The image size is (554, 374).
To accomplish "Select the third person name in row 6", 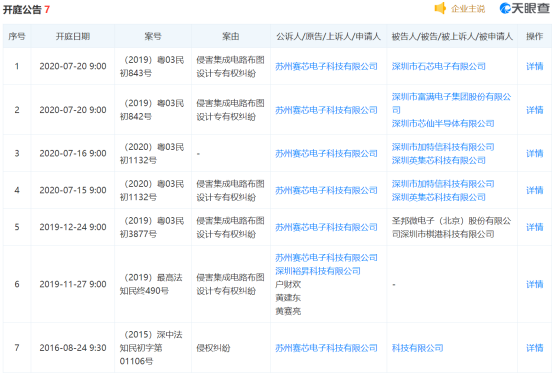I will point(288,311).
